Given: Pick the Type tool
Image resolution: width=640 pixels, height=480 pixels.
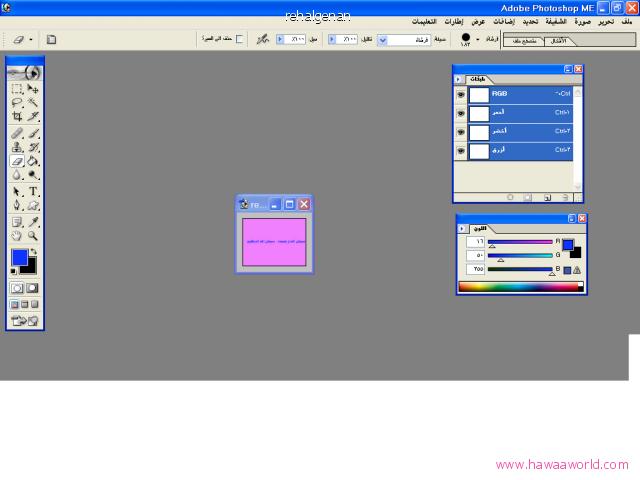Looking at the screenshot, I should click(33, 191).
